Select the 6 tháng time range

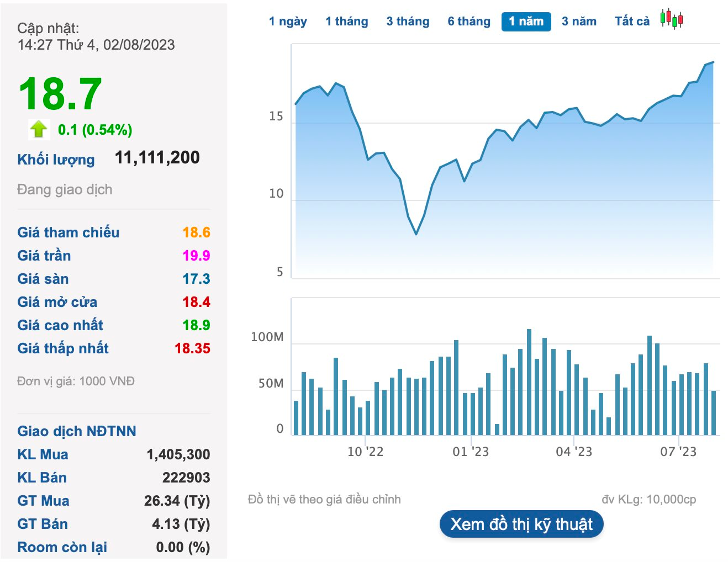click(469, 22)
